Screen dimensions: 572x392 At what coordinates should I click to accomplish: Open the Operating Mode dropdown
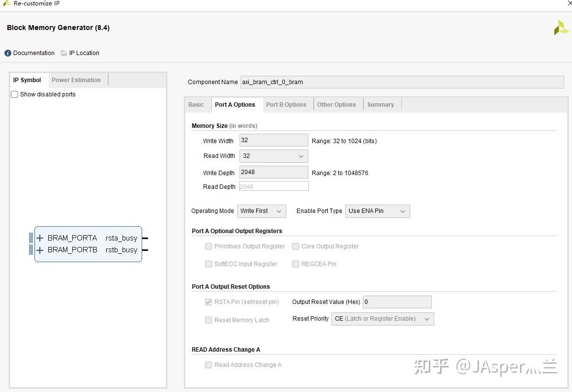(x=278, y=211)
